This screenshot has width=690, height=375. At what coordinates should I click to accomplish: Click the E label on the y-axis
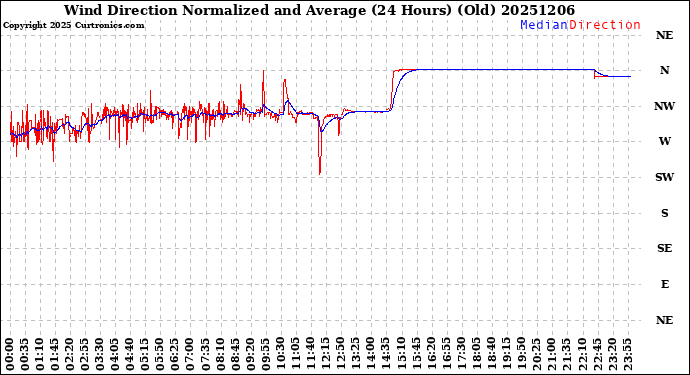coord(664,284)
